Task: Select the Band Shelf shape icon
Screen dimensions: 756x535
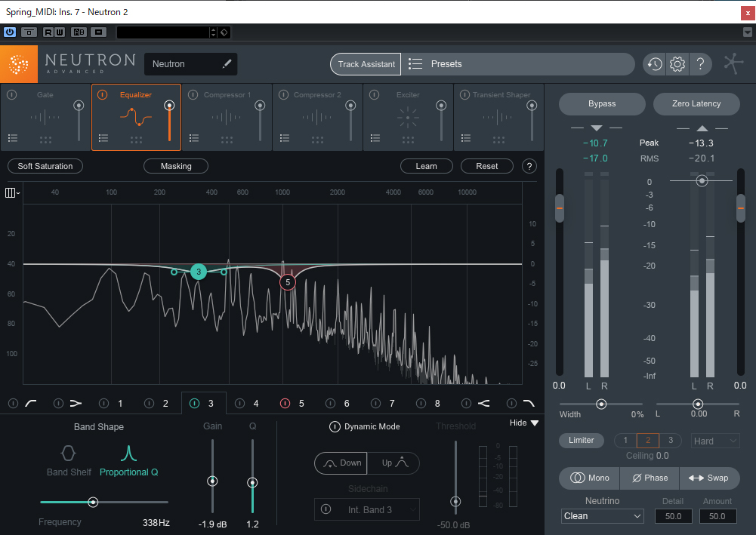Action: (x=68, y=454)
